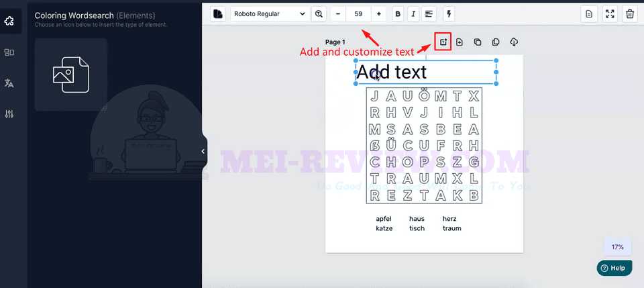
Task: Toggle italic formatting
Action: pyautogui.click(x=413, y=14)
